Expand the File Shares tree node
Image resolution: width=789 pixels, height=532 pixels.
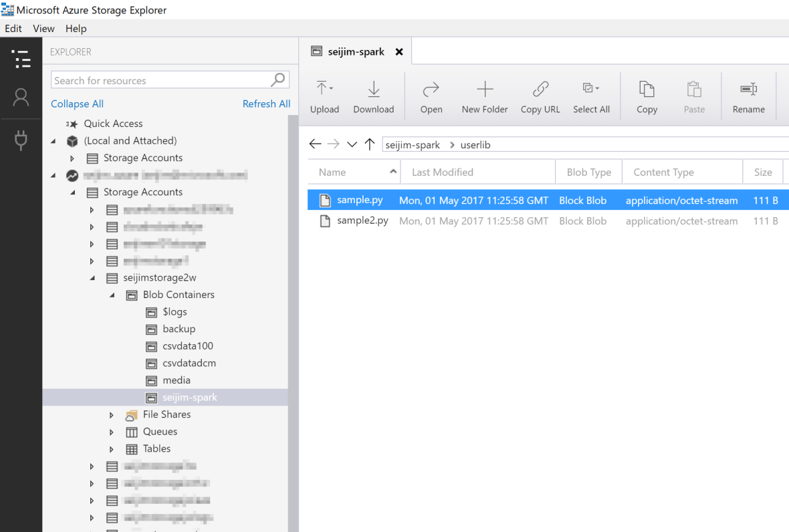112,415
